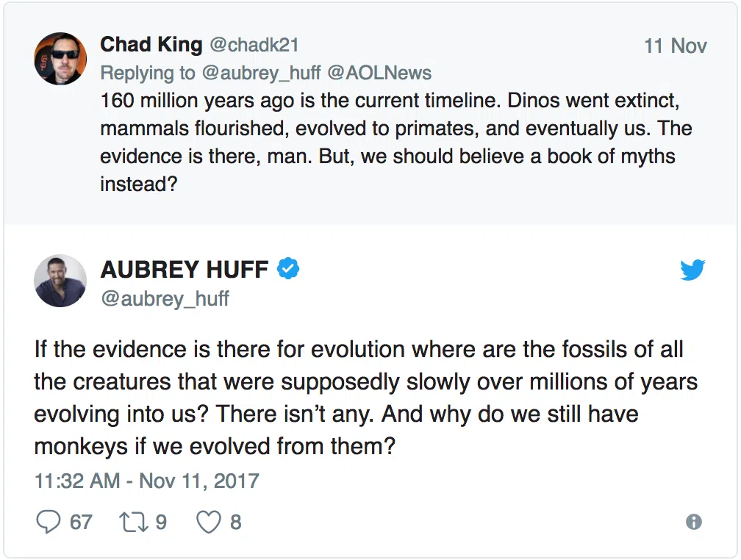This screenshot has height=560, width=741.
Task: Click the Twitter bird logo icon
Action: [x=692, y=270]
